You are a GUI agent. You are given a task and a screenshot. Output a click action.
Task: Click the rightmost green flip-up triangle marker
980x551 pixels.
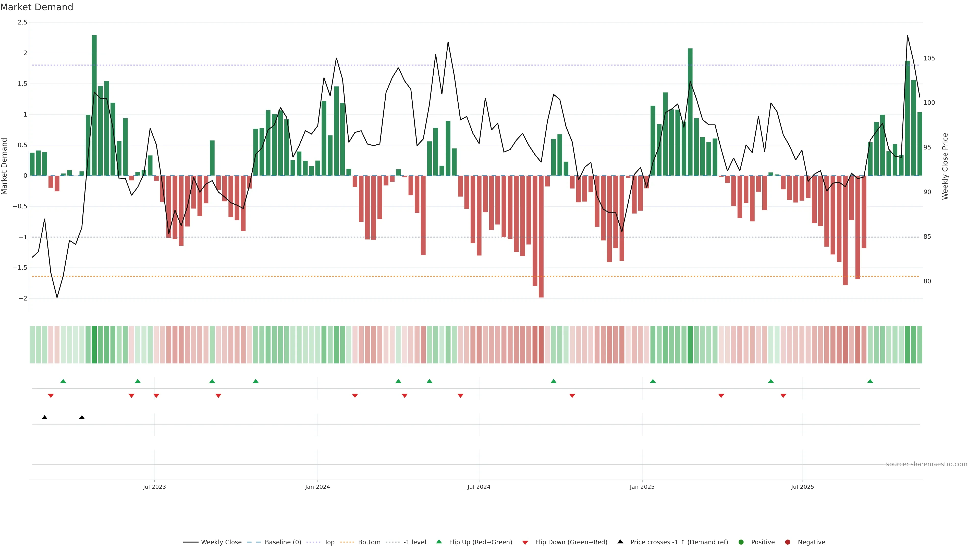point(870,381)
